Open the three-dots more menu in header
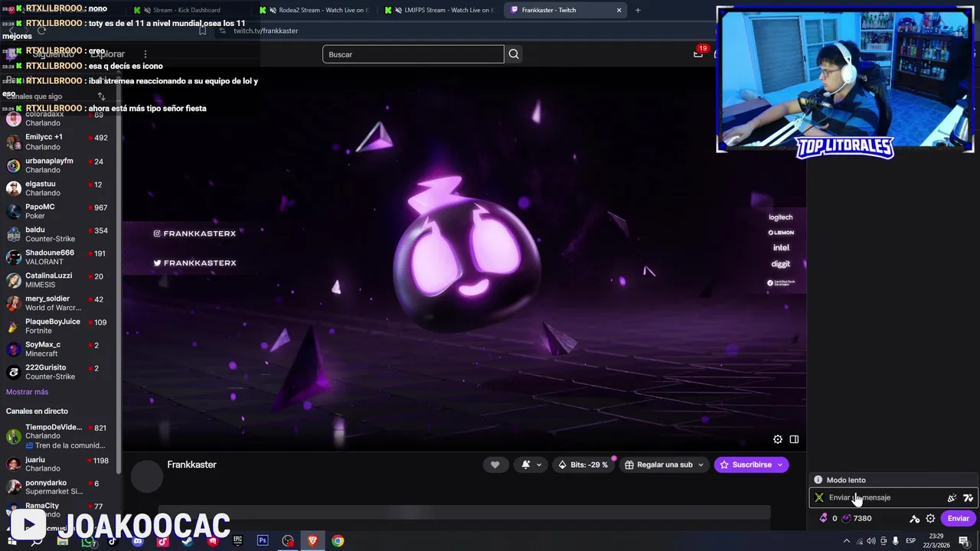This screenshot has width=980, height=551. pos(145,54)
